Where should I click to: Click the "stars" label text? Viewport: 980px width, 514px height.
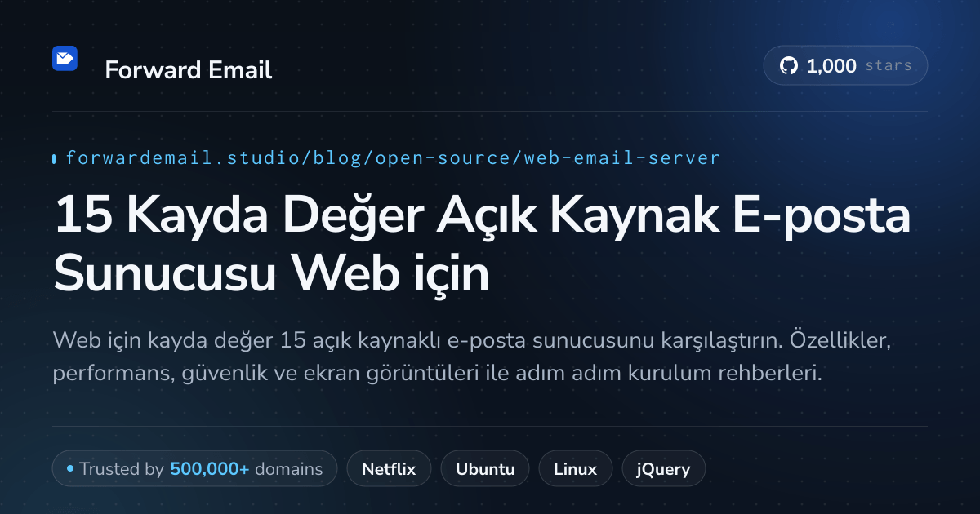(x=889, y=66)
